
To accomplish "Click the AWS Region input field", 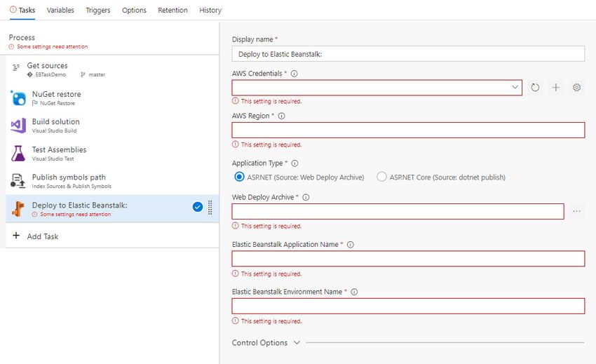I will (x=408, y=130).
